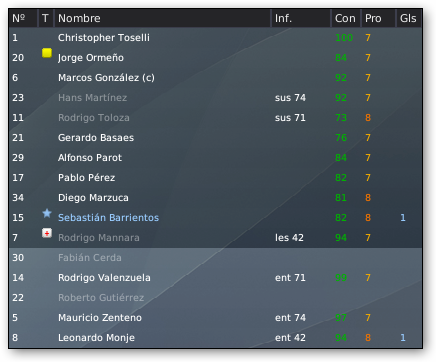Screen dimensions: 436x362
Task: Click Rodrigo Toloza's sus 71 info
Action: (290, 118)
